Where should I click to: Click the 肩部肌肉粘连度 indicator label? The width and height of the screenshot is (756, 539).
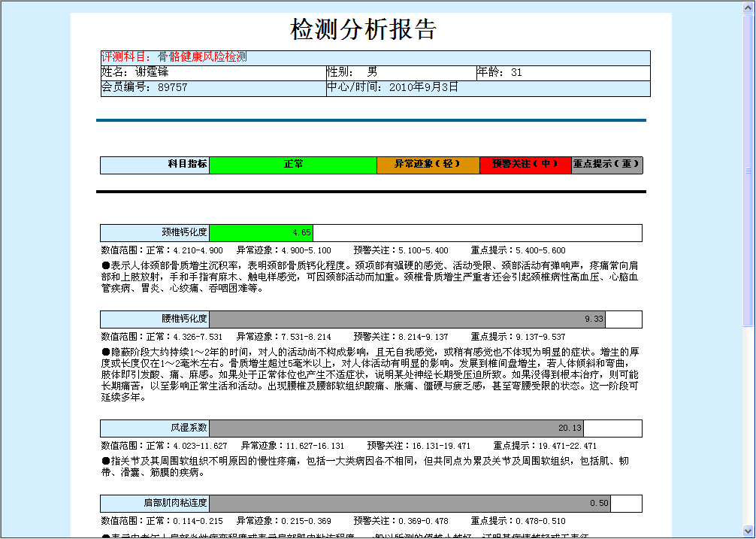pyautogui.click(x=155, y=504)
